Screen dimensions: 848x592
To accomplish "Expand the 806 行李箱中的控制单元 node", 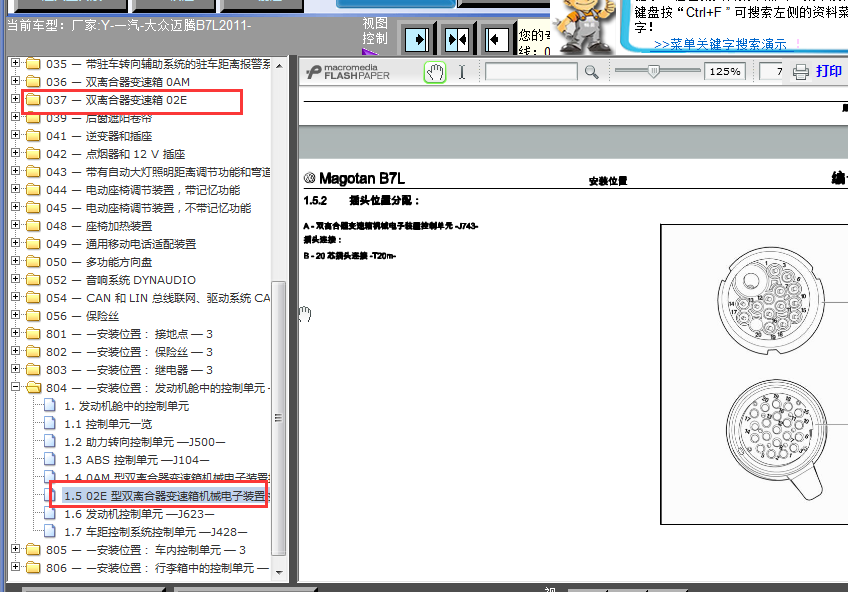I will pos(15,567).
